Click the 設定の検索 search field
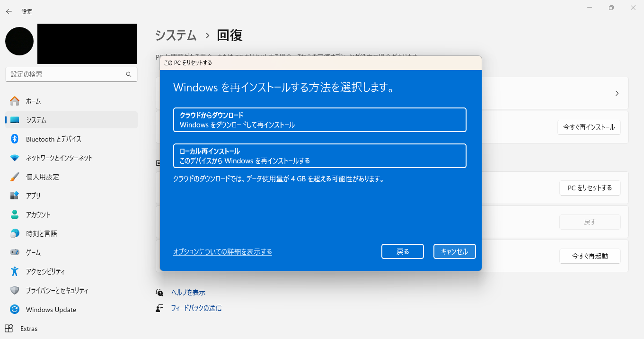The height and width of the screenshot is (339, 644). (x=71, y=74)
